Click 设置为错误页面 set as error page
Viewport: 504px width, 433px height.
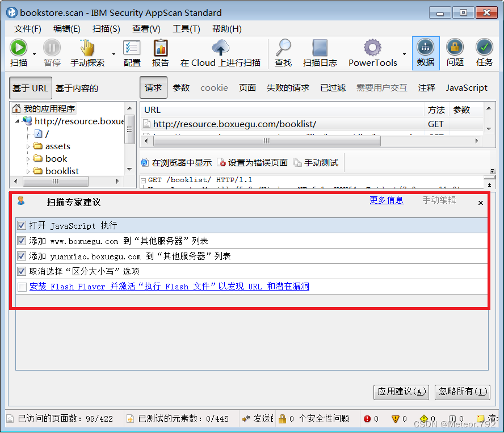pyautogui.click(x=253, y=163)
